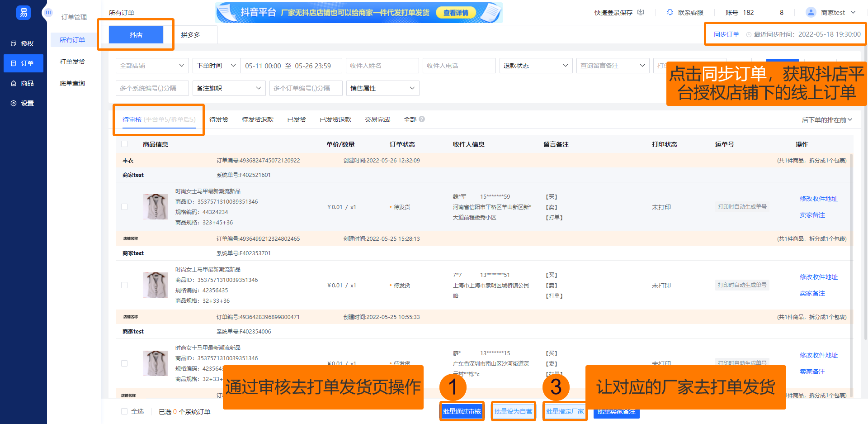Open 底单查询 in the submenu
Screen dimensions: 868x424
pyautogui.click(x=72, y=83)
